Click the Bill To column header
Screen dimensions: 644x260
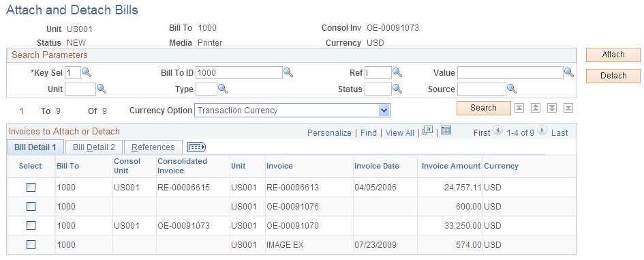[67, 166]
